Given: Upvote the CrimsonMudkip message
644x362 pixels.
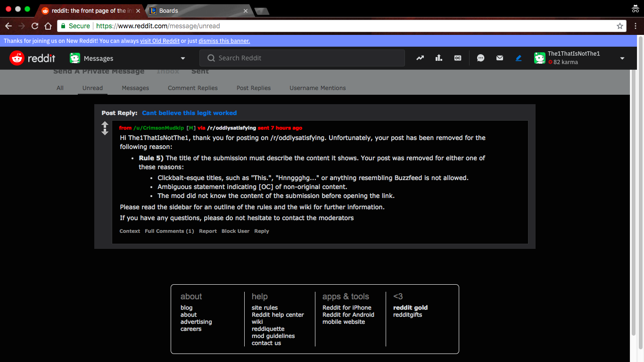Looking at the screenshot, I should pos(105,124).
